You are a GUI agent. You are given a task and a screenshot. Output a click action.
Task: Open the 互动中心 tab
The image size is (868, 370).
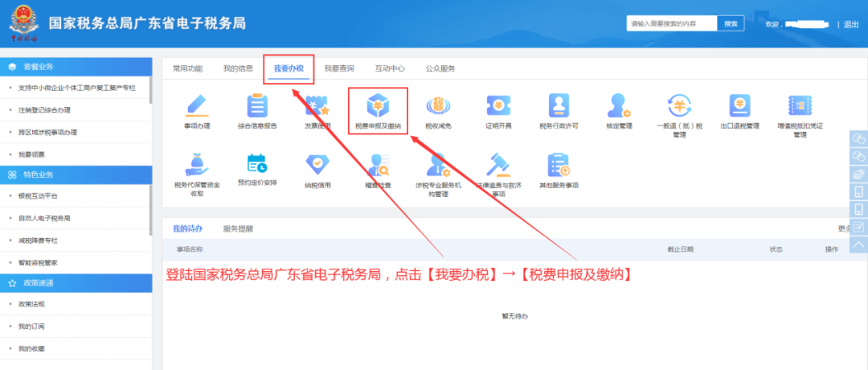point(390,68)
